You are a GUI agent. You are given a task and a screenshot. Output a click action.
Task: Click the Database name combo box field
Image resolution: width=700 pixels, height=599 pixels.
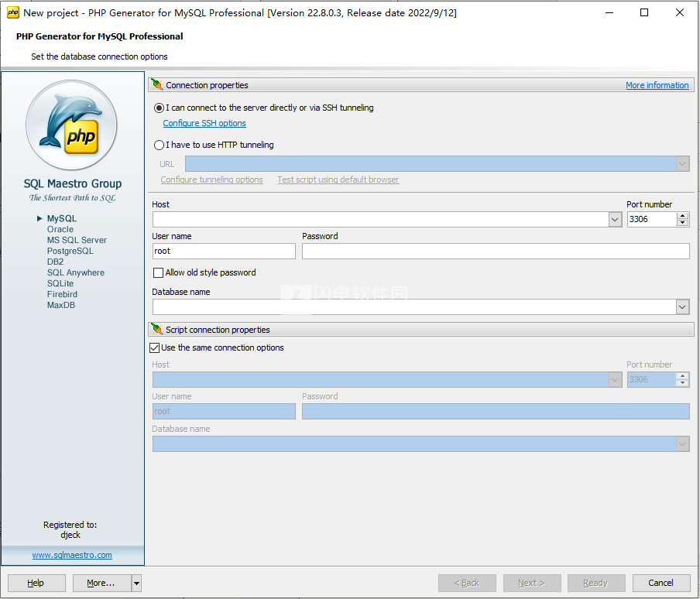click(x=414, y=307)
